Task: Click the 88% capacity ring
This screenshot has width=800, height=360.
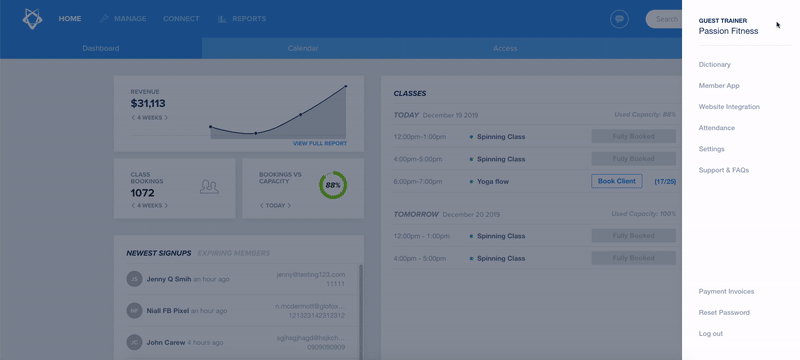Action: pyautogui.click(x=333, y=185)
